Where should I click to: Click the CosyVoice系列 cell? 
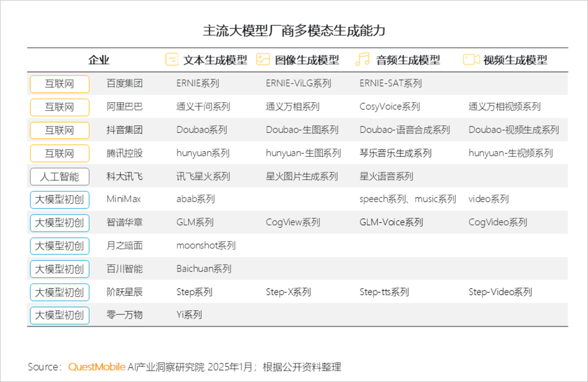tap(390, 107)
